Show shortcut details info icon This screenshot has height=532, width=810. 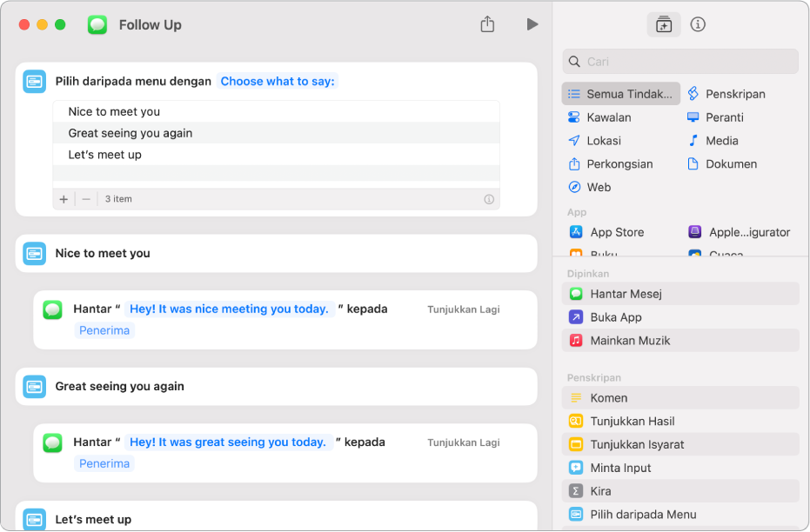pos(698,24)
